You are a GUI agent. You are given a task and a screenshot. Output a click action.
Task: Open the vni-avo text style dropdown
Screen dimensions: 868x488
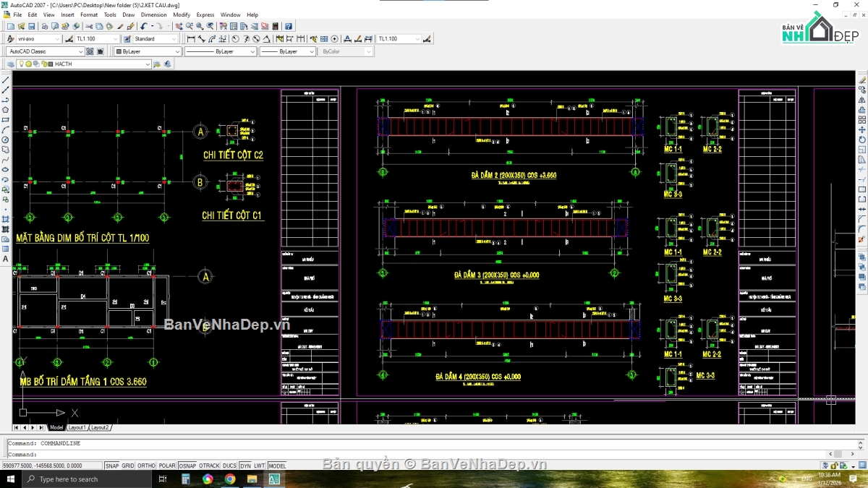(x=38, y=39)
